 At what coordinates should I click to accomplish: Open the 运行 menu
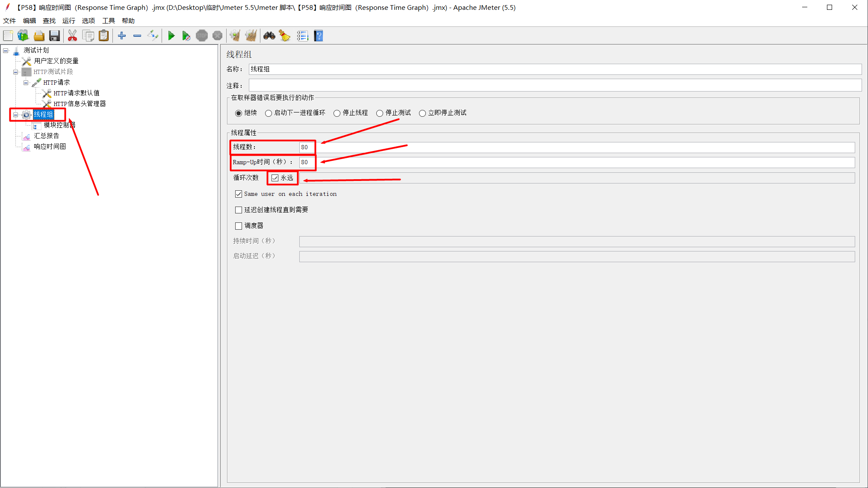[x=69, y=21]
